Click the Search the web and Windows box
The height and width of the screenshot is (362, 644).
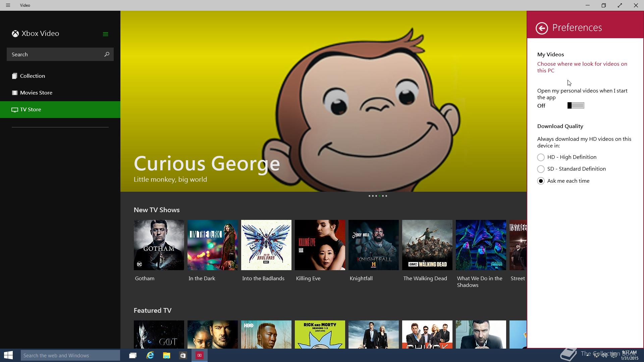pyautogui.click(x=70, y=355)
